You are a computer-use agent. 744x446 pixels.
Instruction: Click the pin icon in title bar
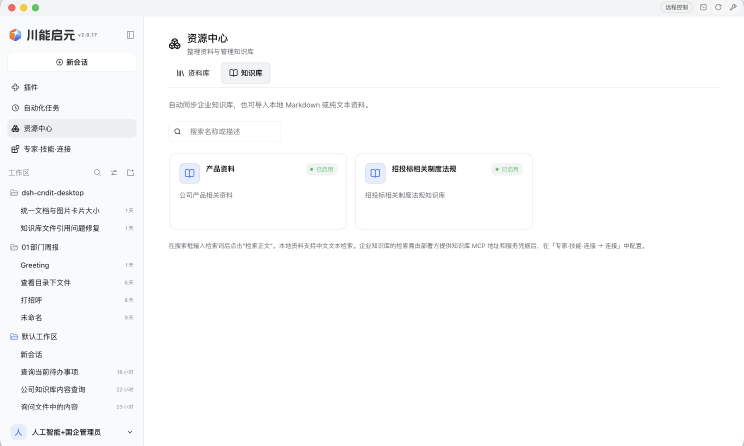(x=733, y=7)
